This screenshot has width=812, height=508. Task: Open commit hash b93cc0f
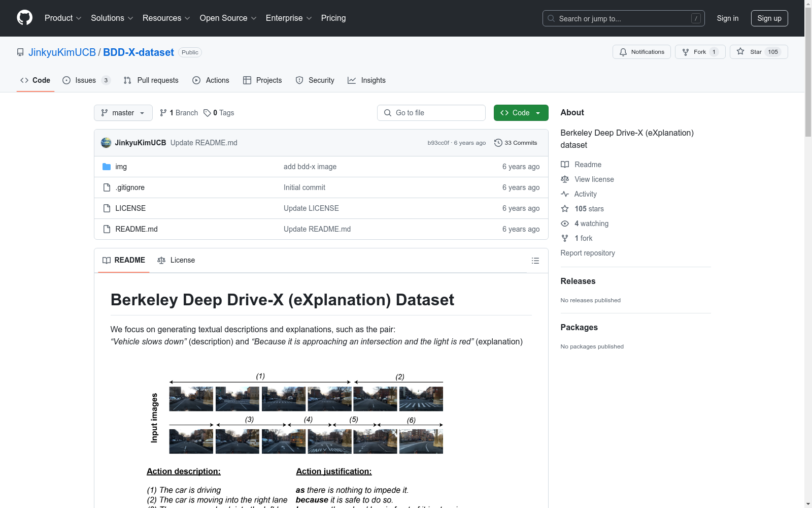pyautogui.click(x=438, y=143)
